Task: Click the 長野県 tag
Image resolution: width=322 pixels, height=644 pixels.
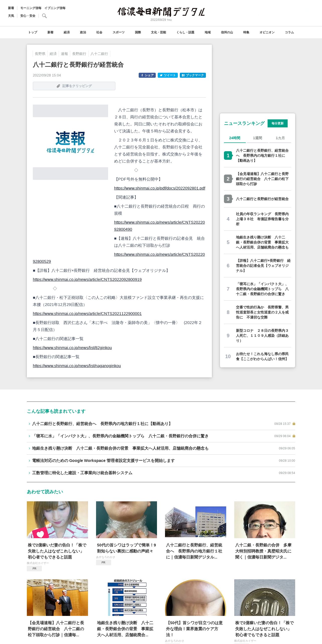Action: pos(40,54)
